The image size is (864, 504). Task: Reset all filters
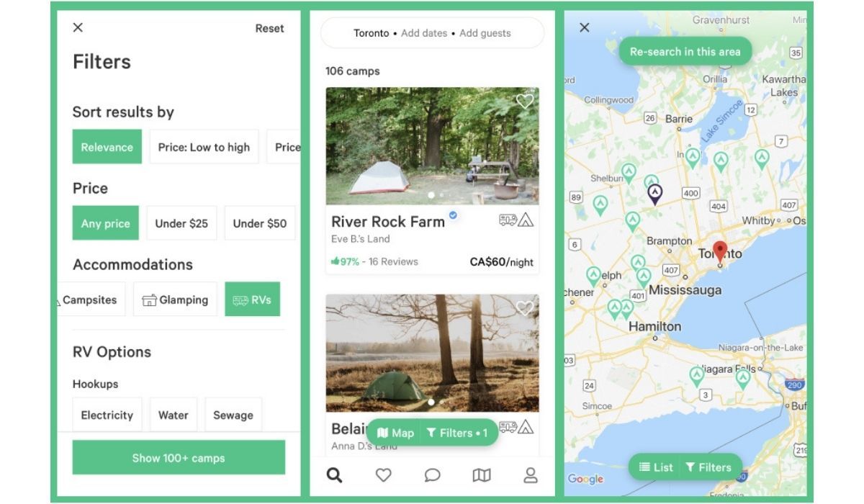269,29
